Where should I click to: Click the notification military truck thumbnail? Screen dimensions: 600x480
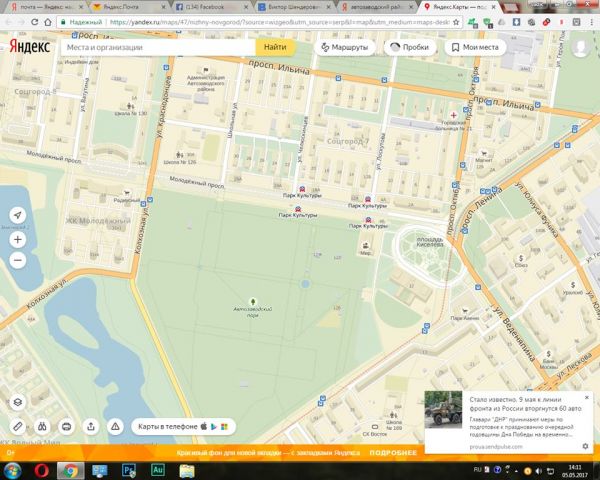[x=443, y=409]
